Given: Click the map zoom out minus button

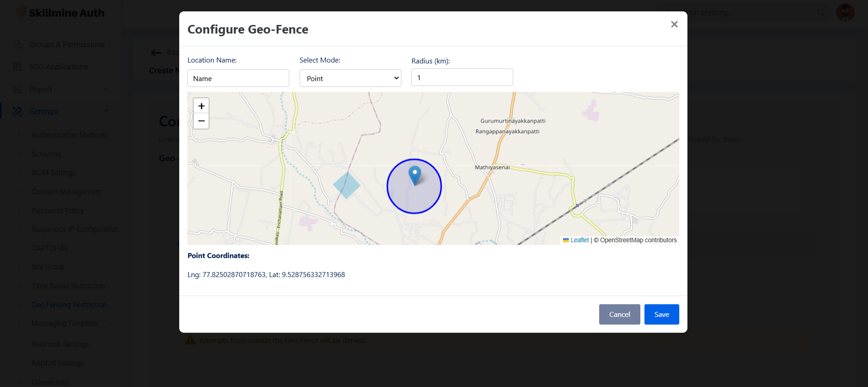Looking at the screenshot, I should [x=201, y=121].
